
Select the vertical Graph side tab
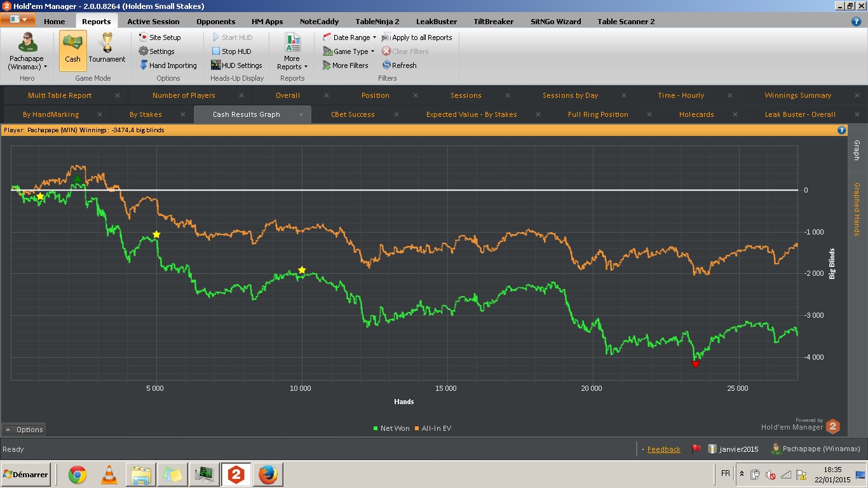tap(857, 151)
